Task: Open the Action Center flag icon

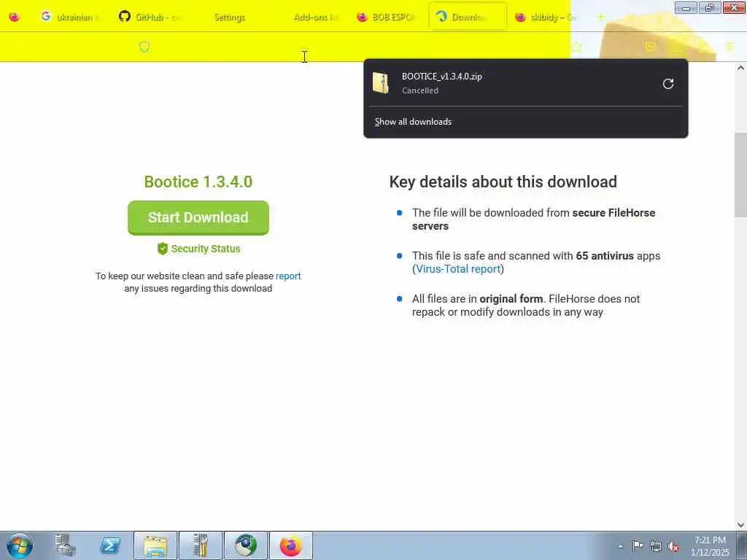Action: pos(638,545)
